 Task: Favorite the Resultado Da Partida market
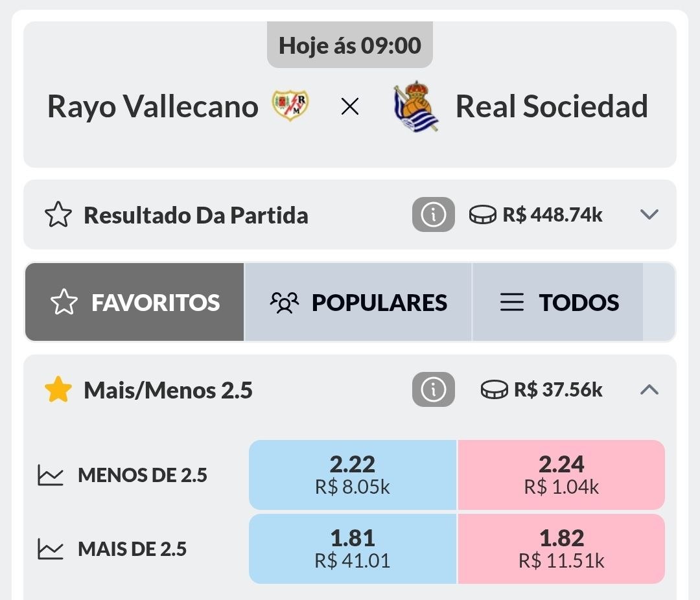click(58, 215)
